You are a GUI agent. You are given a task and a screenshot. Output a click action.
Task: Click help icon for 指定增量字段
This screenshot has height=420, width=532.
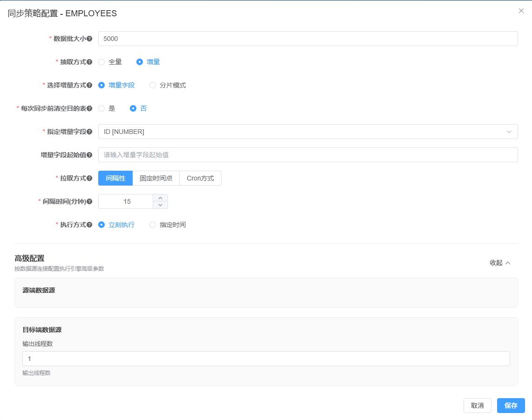click(89, 132)
